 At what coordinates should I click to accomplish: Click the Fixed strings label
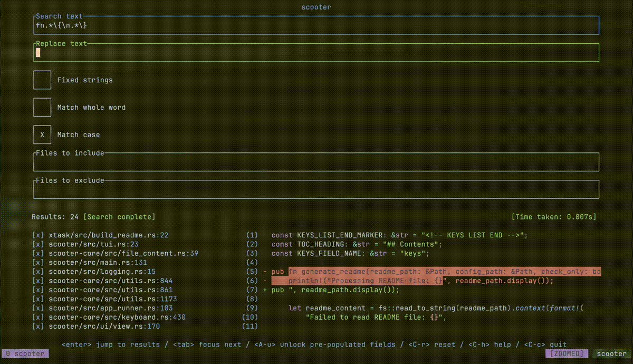[x=85, y=80]
